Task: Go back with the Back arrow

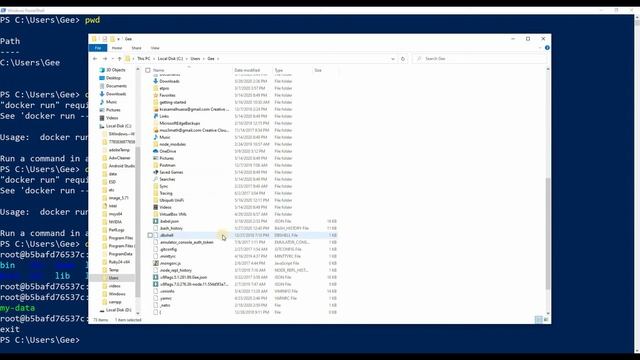Action: [x=95, y=59]
